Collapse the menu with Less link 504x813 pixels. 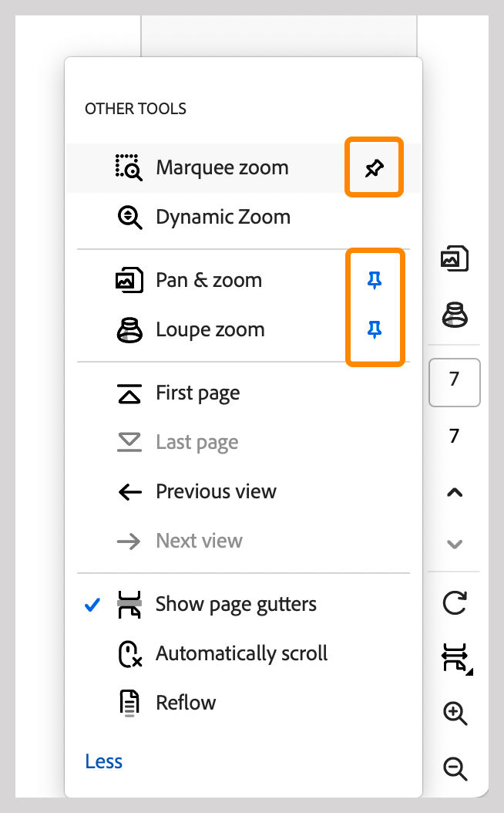[104, 761]
